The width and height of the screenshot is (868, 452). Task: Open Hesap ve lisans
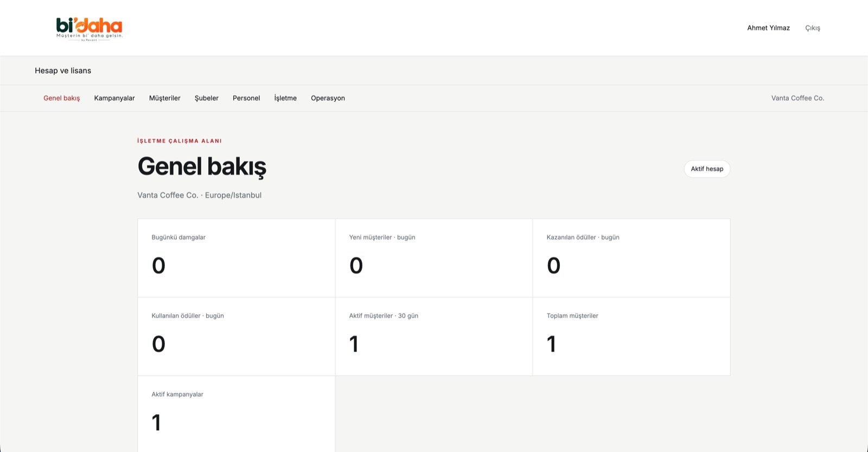point(63,70)
